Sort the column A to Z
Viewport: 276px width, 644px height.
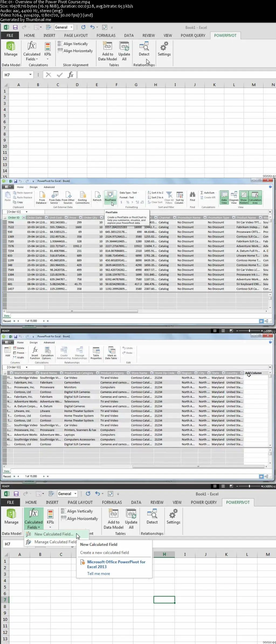(156, 193)
